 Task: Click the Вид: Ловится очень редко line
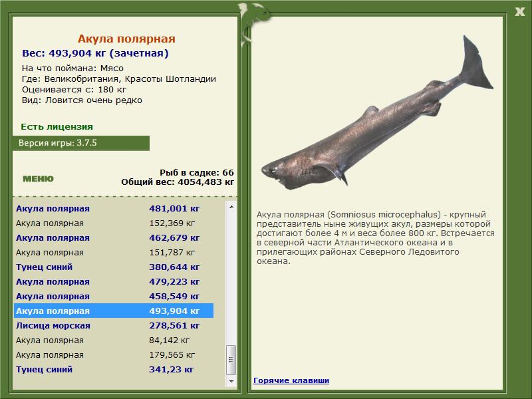(82, 100)
